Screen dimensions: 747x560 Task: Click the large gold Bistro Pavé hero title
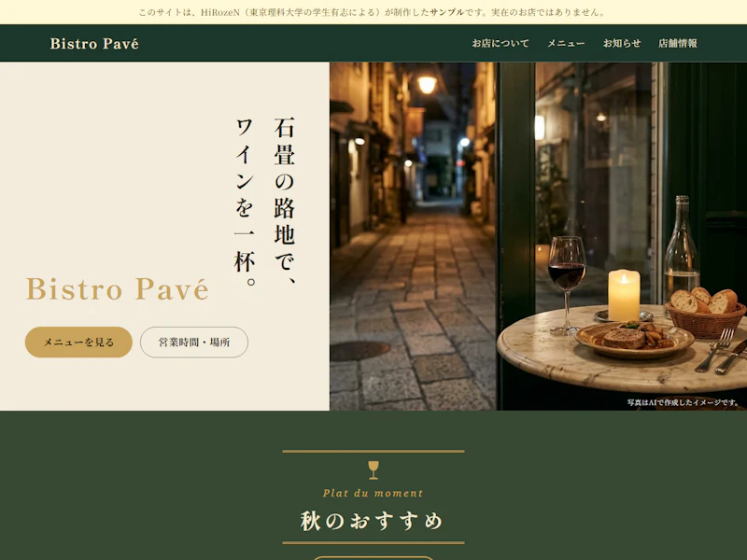(118, 289)
